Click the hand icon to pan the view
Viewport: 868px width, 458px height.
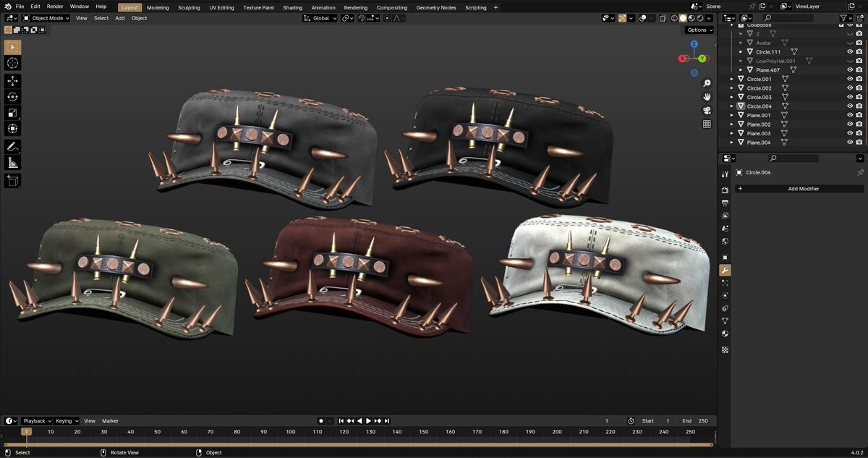(x=707, y=97)
